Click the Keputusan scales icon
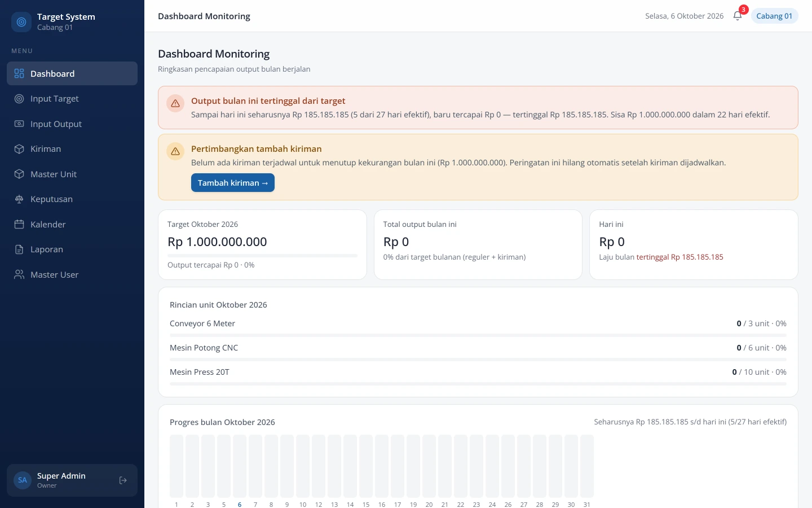This screenshot has width=812, height=508. [19, 199]
